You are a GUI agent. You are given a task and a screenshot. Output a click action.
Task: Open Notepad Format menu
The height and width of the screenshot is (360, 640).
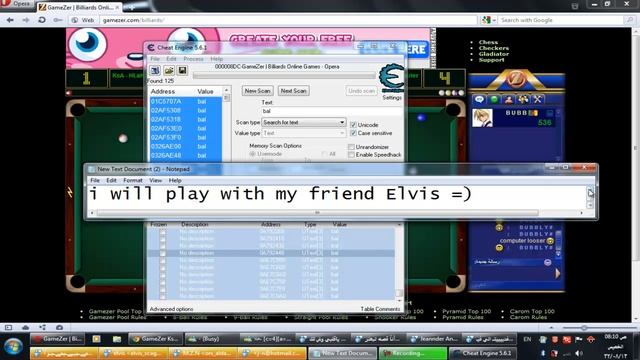133,180
